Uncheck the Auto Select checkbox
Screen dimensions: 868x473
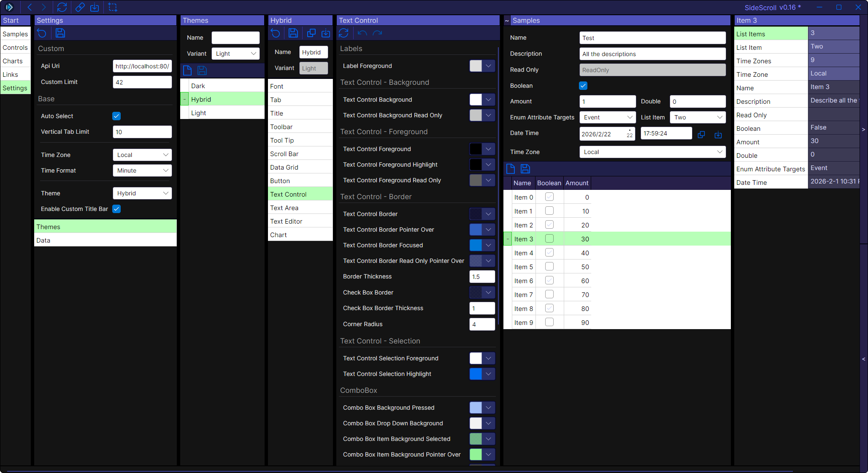116,116
